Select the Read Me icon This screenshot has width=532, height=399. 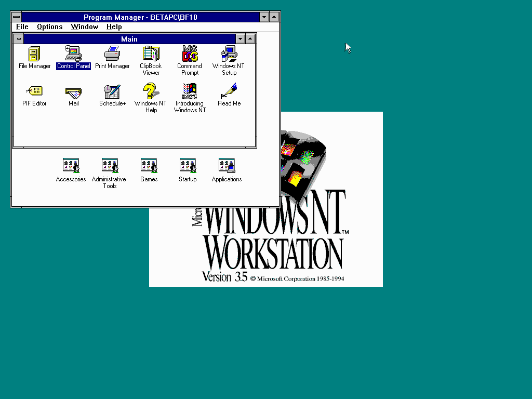[x=229, y=91]
